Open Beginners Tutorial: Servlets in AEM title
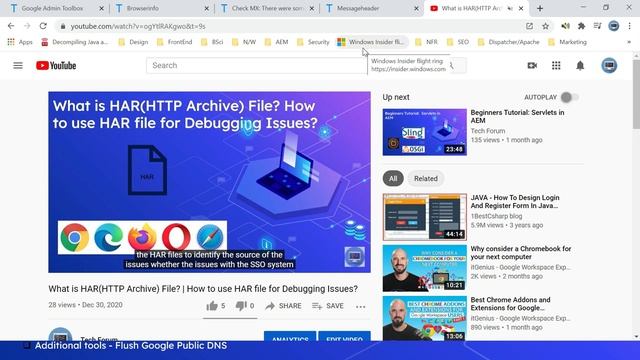Viewport: 640px width, 360px height. click(x=517, y=116)
